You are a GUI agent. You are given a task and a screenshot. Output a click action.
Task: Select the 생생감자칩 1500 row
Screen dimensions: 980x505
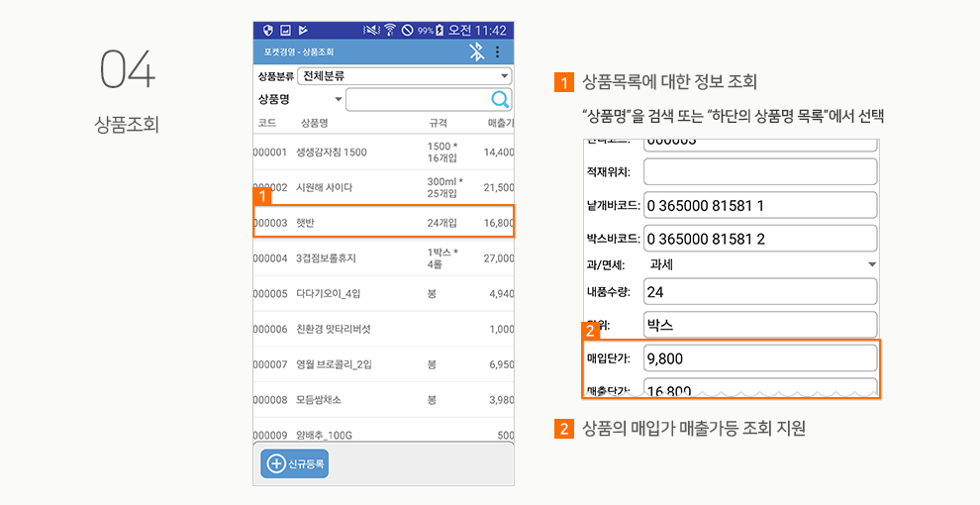coord(384,151)
